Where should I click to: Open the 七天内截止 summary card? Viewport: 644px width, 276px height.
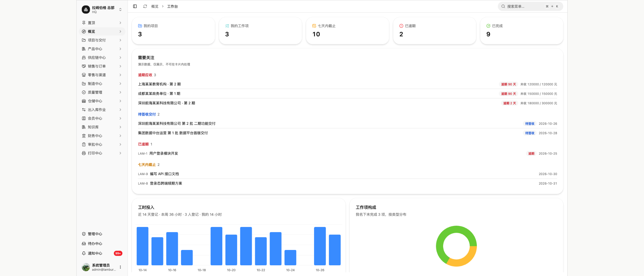click(347, 31)
